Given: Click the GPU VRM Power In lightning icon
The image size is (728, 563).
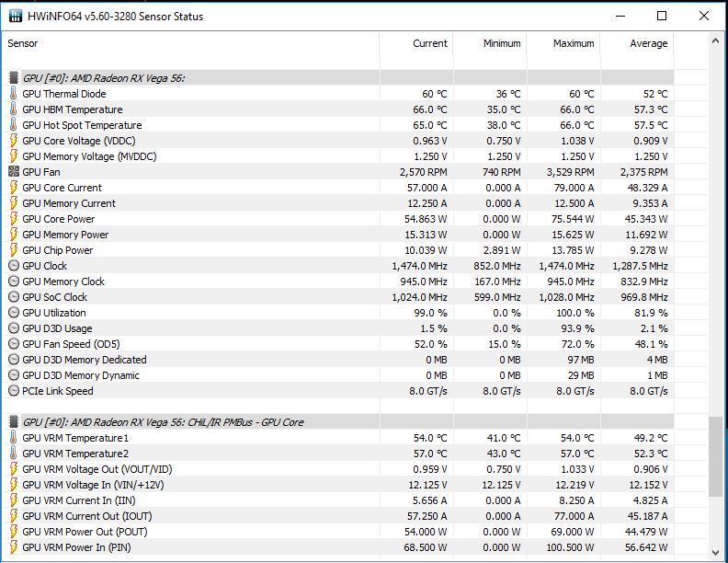Looking at the screenshot, I should (x=14, y=547).
